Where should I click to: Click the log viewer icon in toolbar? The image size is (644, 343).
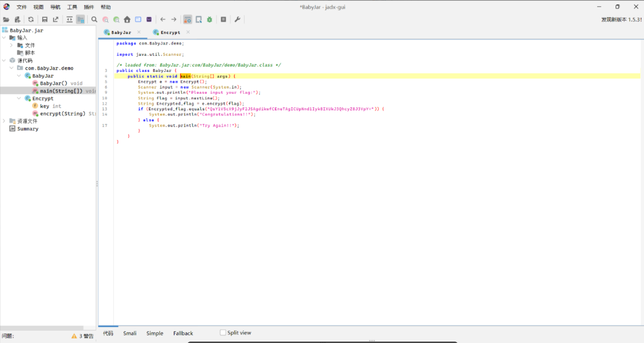(223, 19)
